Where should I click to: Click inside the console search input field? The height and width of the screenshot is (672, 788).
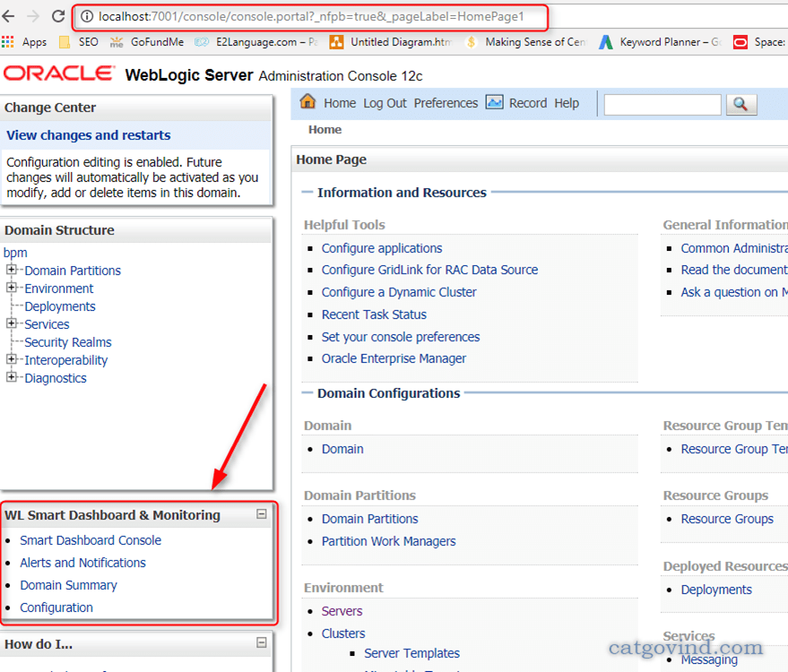662,105
